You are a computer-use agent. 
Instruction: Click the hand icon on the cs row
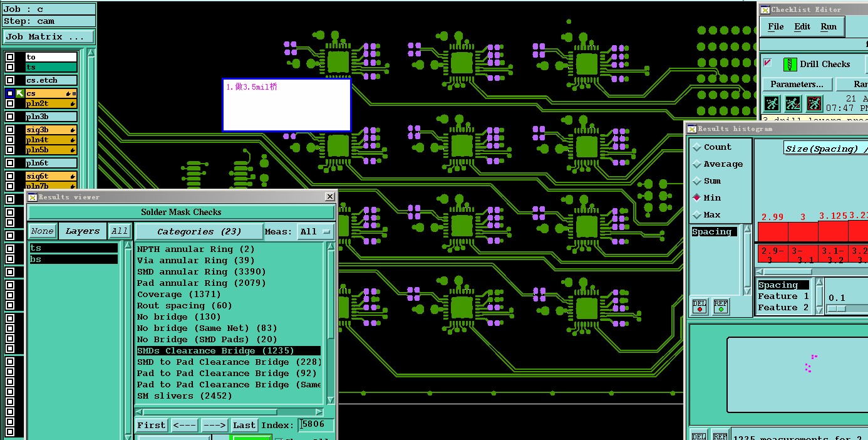tap(68, 93)
